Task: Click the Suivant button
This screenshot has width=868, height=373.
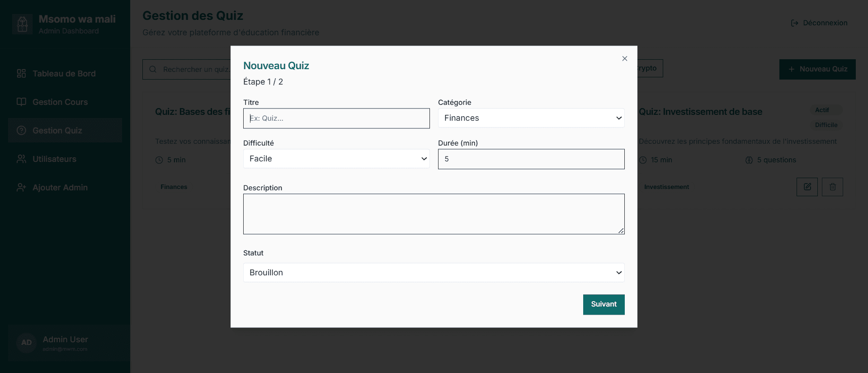Action: (x=604, y=304)
